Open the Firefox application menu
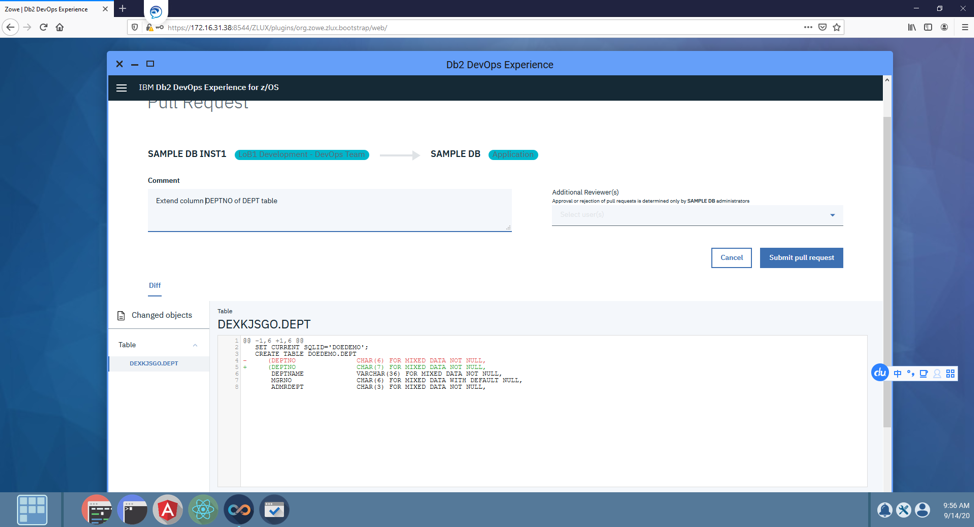This screenshot has height=527, width=974. (x=965, y=27)
